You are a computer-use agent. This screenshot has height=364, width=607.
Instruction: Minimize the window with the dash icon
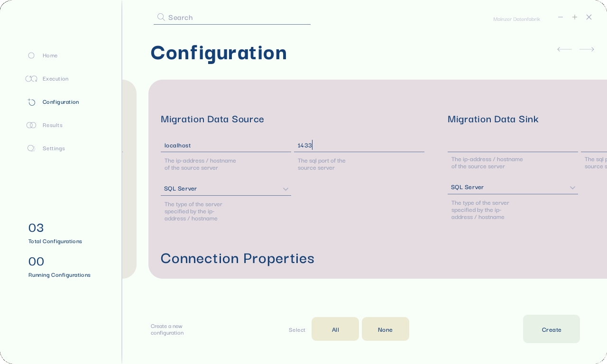[x=561, y=17]
